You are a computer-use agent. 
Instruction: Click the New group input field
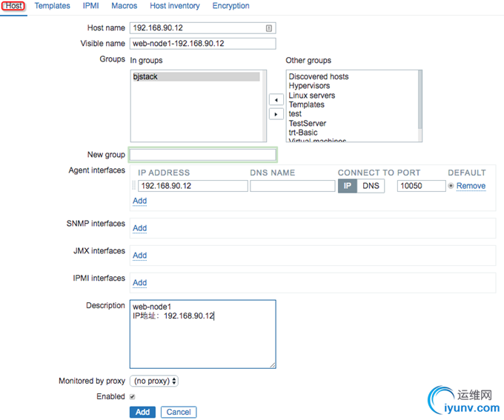[202, 155]
